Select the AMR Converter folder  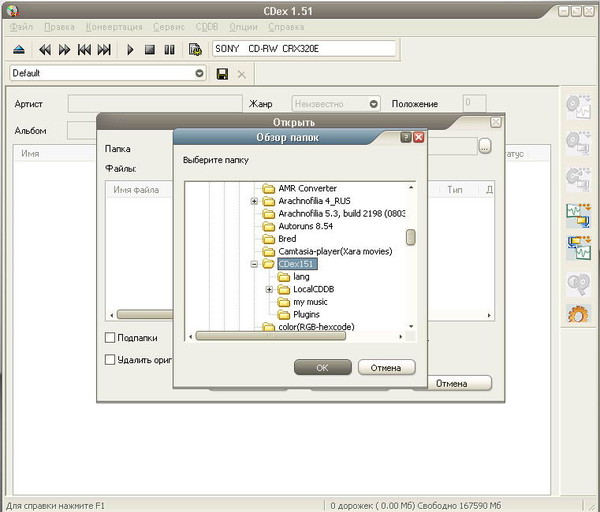point(307,188)
